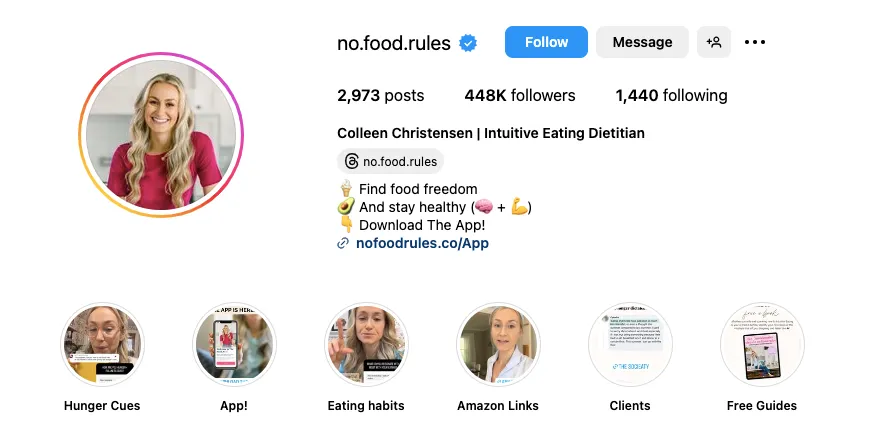The width and height of the screenshot is (893, 446).
Task: Click the no.food.rules username heading
Action: click(x=394, y=43)
